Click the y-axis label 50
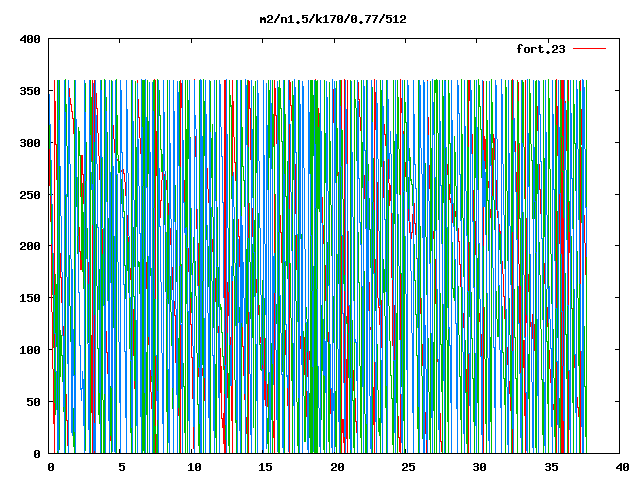The height and width of the screenshot is (480, 640). (33, 402)
